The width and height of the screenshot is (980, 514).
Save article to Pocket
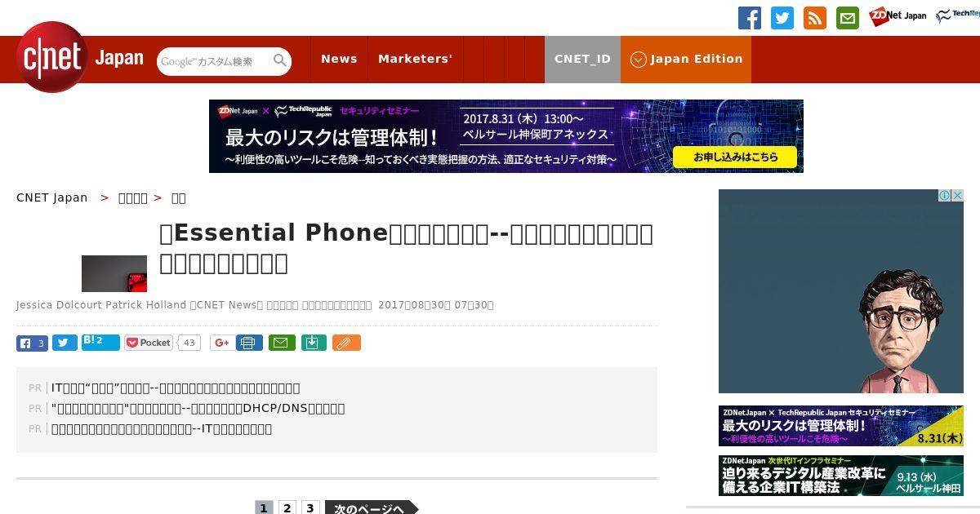pos(149,343)
